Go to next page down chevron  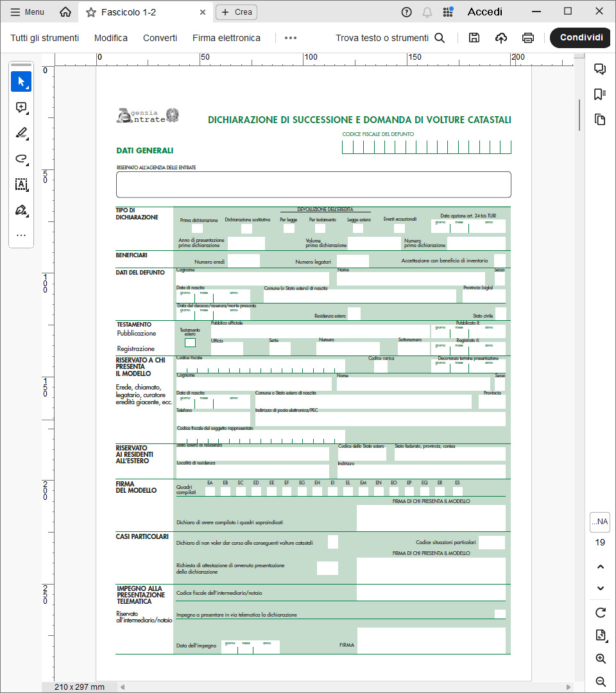coord(601,588)
